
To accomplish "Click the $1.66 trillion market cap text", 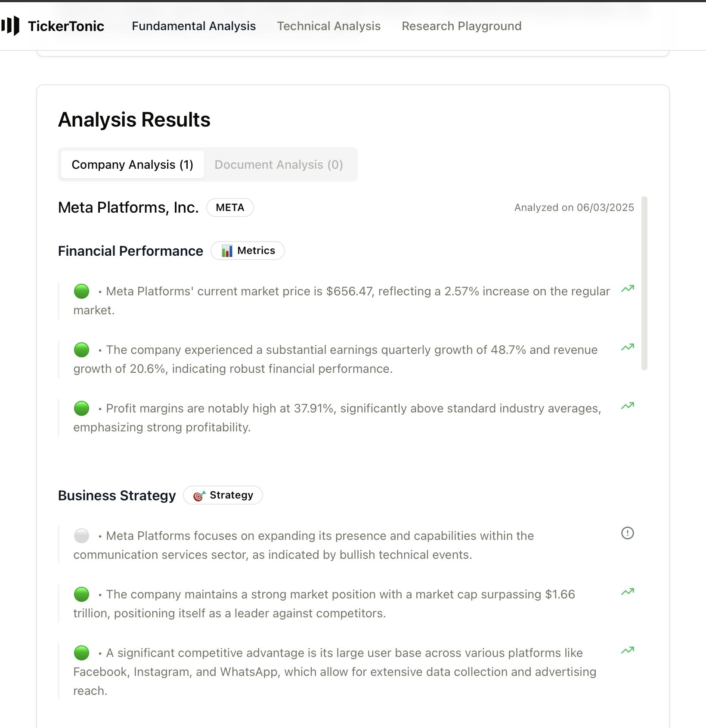I will 324,604.
